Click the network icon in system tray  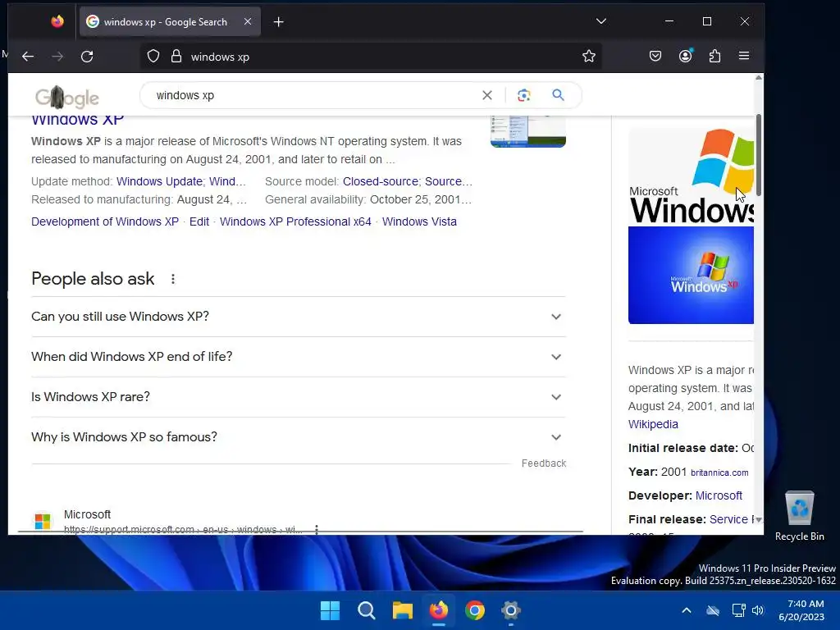(738, 610)
